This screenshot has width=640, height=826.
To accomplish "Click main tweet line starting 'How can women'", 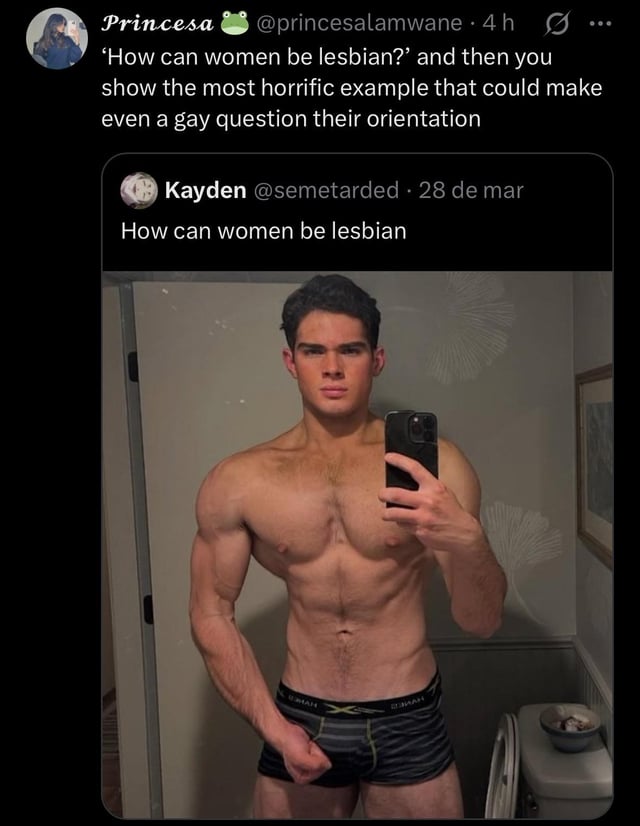I will click(327, 57).
